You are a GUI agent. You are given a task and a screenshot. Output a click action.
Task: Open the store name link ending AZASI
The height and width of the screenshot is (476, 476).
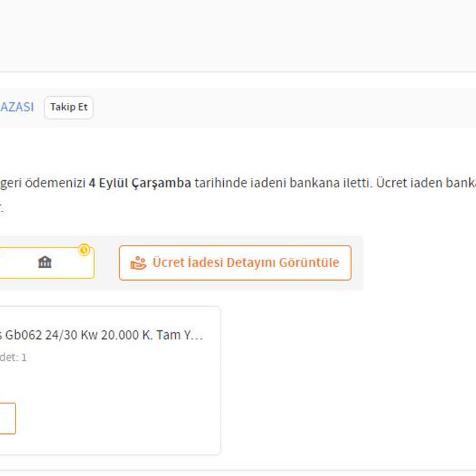click(17, 107)
